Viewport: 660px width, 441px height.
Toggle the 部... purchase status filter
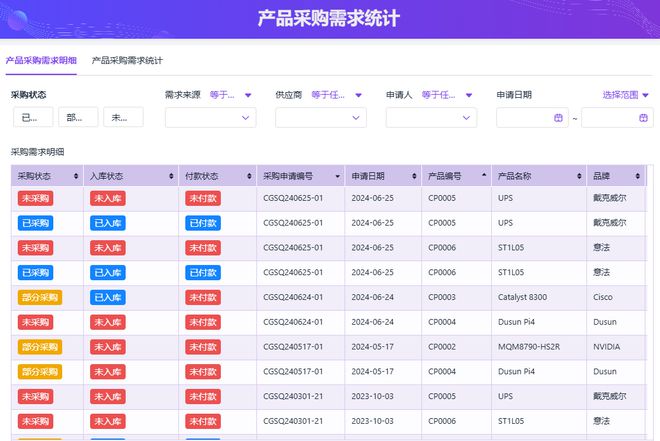78,117
